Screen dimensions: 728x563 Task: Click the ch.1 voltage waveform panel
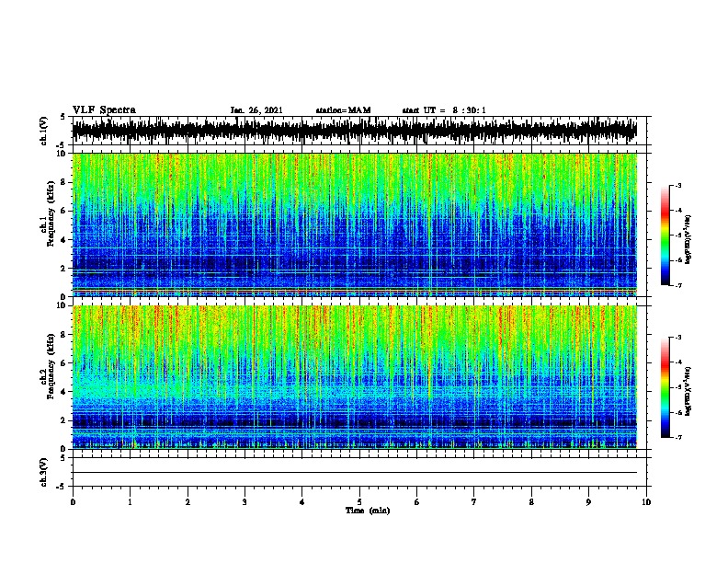(358, 131)
